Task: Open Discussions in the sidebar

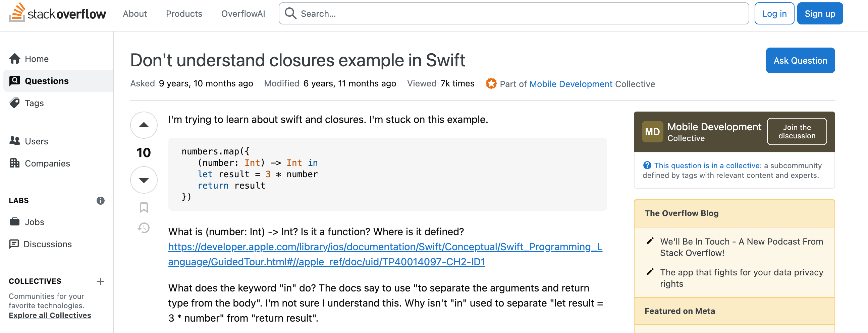Action: (x=58, y=244)
